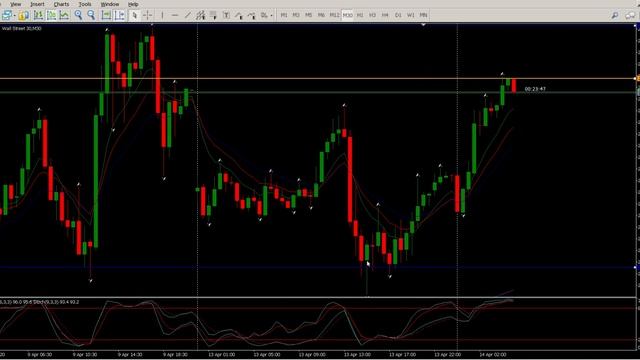Select the Horizontal Line drawing tool
This screenshot has width=640, height=360.
(x=175, y=16)
